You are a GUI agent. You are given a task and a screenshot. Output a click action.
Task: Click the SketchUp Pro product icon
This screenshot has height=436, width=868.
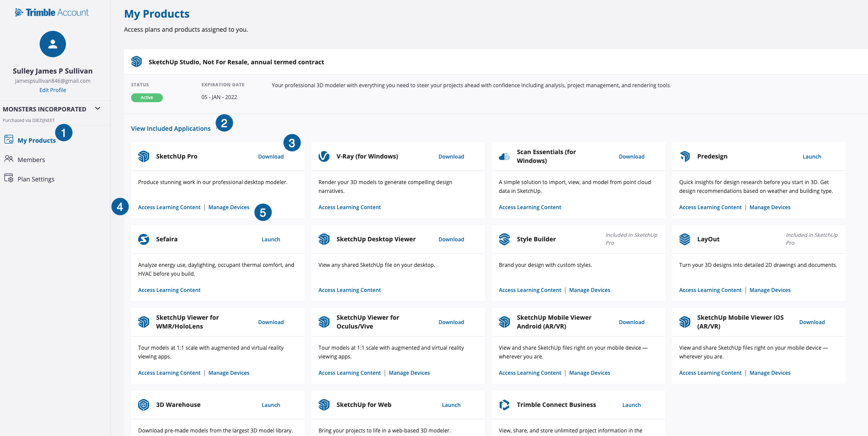click(144, 156)
